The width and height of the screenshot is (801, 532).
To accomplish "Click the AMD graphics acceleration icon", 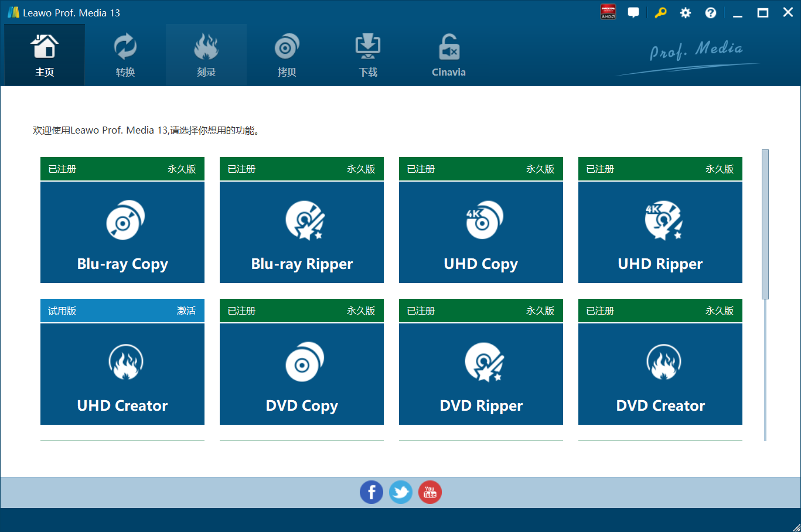I will (x=608, y=12).
